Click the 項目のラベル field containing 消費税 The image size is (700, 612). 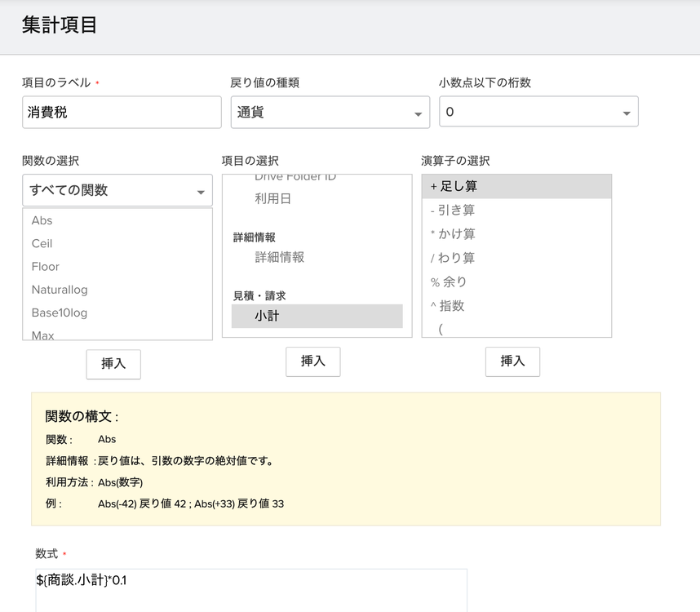coord(122,113)
